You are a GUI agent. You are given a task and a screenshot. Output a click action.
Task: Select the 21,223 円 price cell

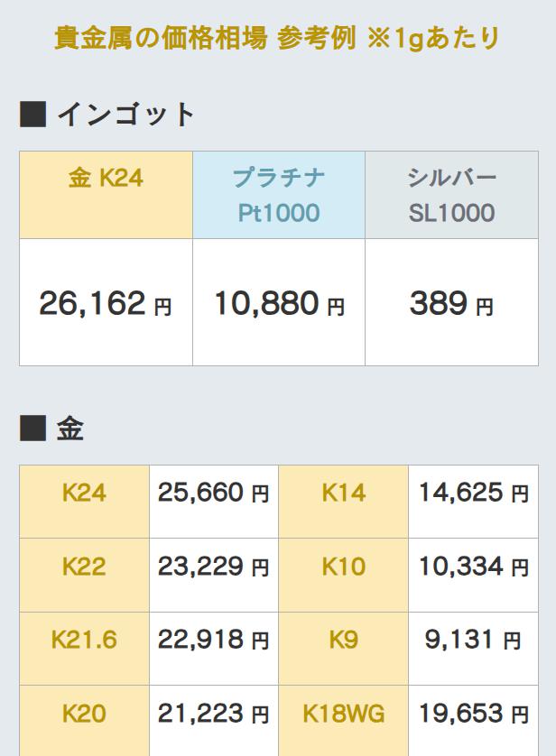213,714
